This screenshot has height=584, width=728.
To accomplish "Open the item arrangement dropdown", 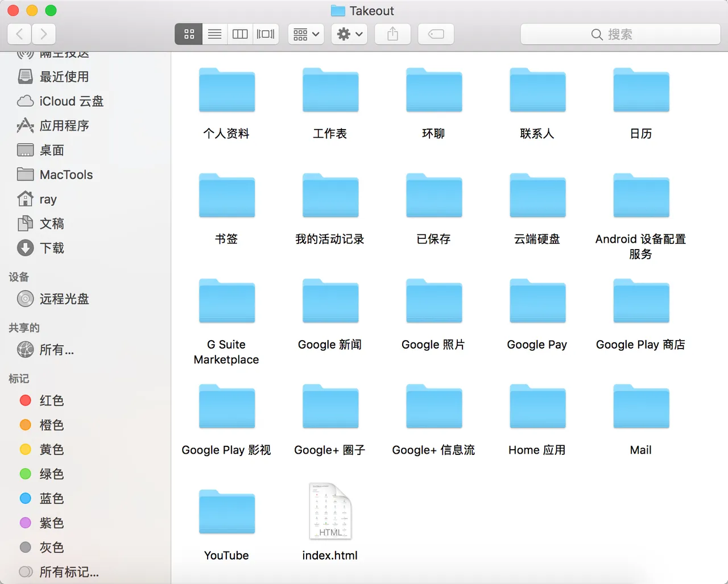I will (306, 34).
